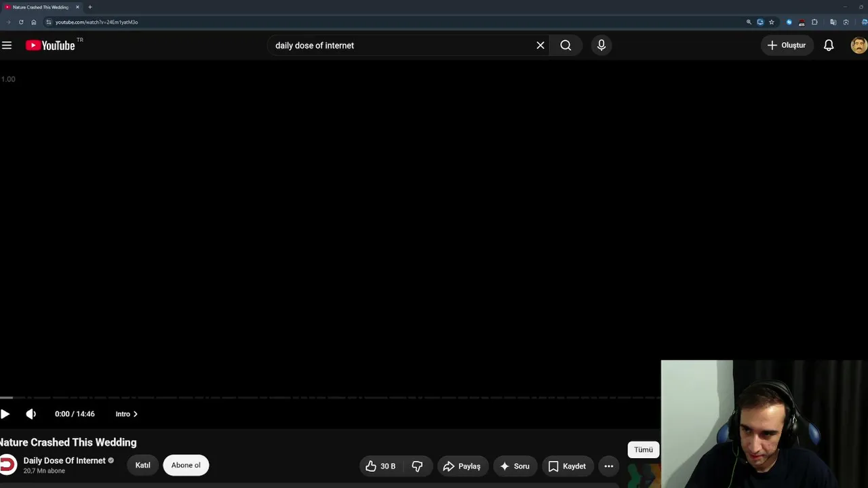868x488 pixels.
Task: Mute the video via speaker icon
Action: click(31, 414)
